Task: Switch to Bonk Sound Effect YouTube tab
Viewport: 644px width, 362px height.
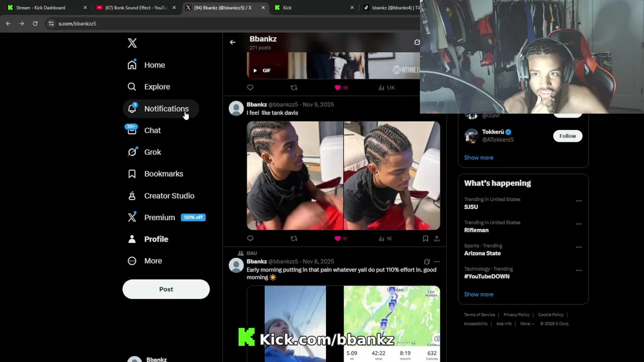Action: pyautogui.click(x=136, y=8)
